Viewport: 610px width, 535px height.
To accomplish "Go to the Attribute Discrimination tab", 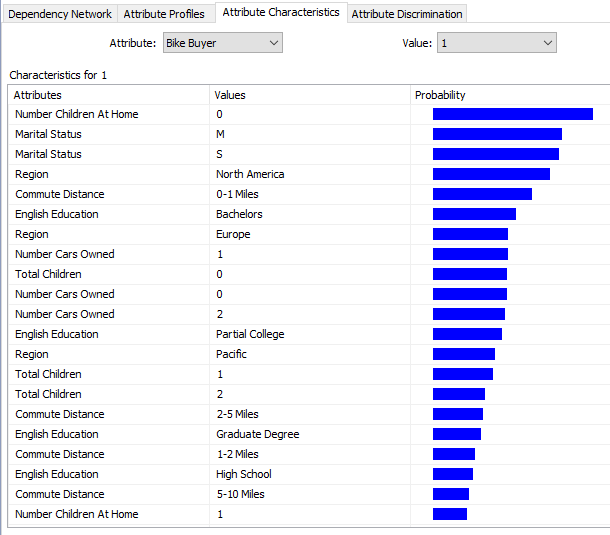I will click(x=407, y=14).
